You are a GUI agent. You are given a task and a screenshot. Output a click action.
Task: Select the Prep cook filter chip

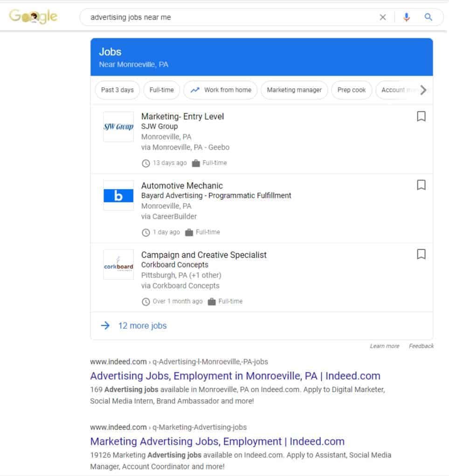click(352, 90)
